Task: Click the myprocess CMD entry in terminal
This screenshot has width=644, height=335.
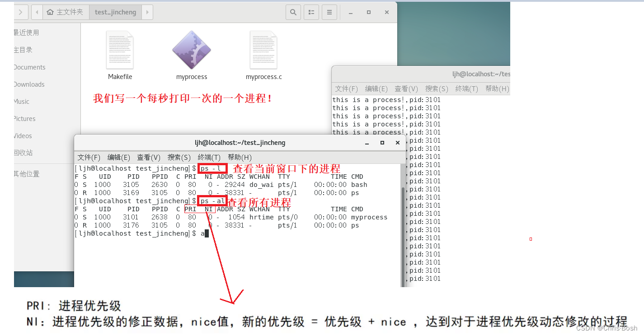Action: tap(369, 217)
